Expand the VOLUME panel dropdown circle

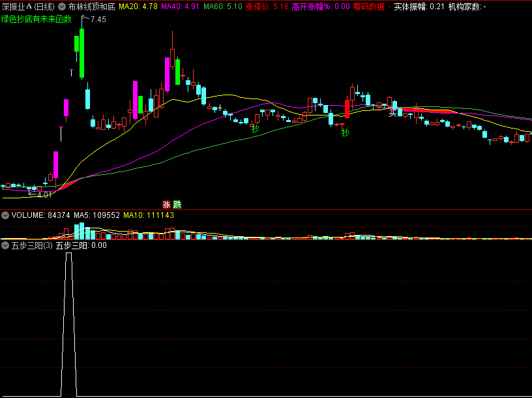[x=5, y=215]
